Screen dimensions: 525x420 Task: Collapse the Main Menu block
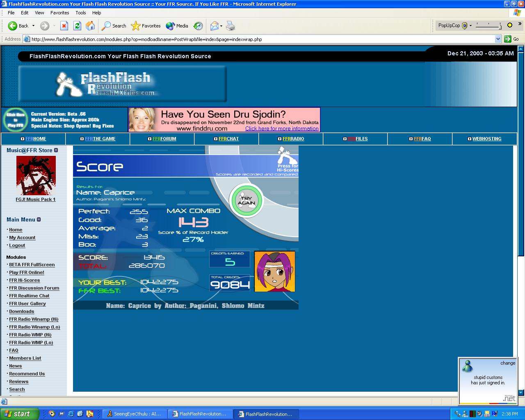(39, 219)
